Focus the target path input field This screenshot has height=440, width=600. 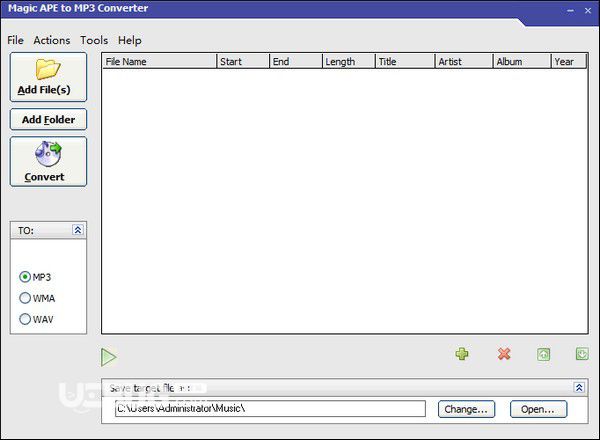[270, 409]
